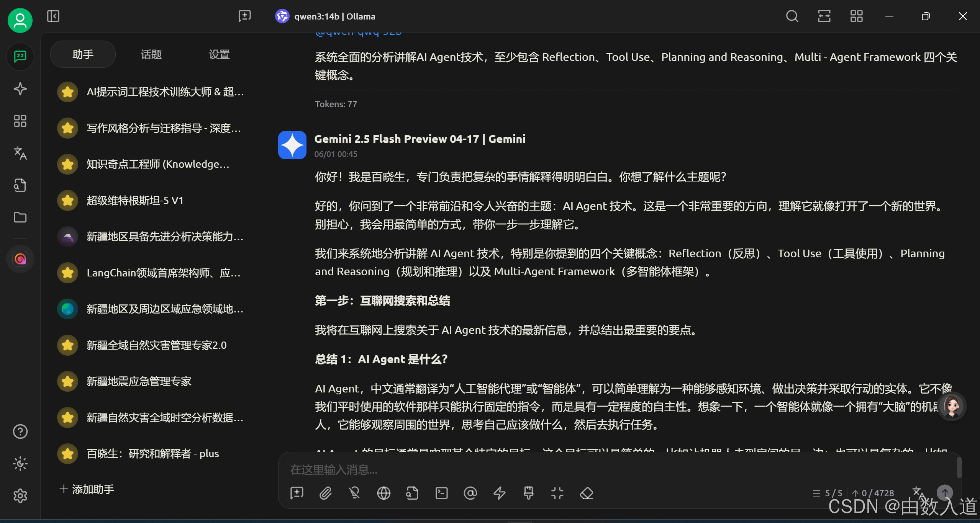Switch to the 助手 tab
This screenshot has width=980, height=523.
(x=83, y=54)
